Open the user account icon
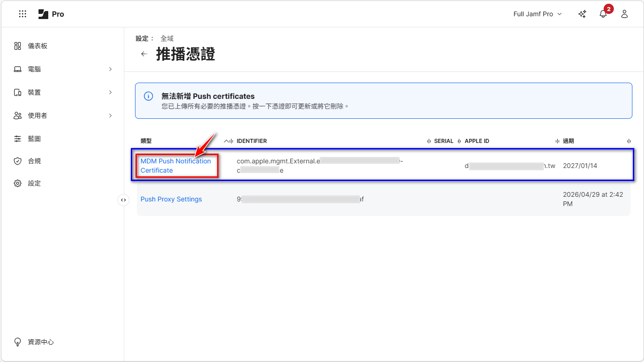The image size is (644, 362). [x=625, y=14]
